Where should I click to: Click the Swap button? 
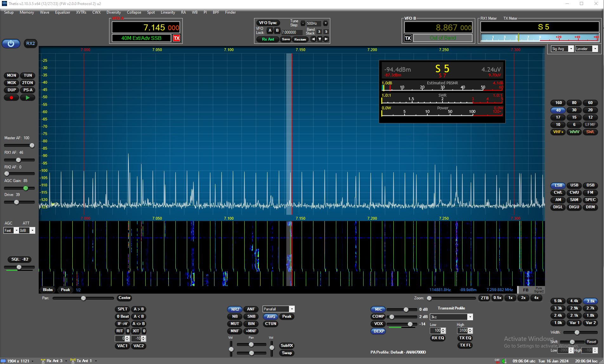point(287,353)
